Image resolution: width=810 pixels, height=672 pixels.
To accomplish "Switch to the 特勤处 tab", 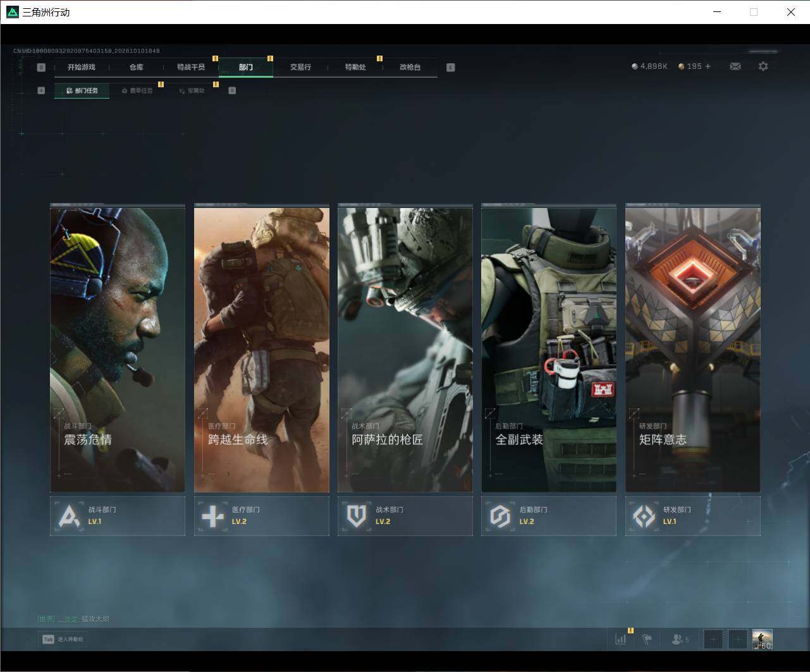I will tap(355, 67).
